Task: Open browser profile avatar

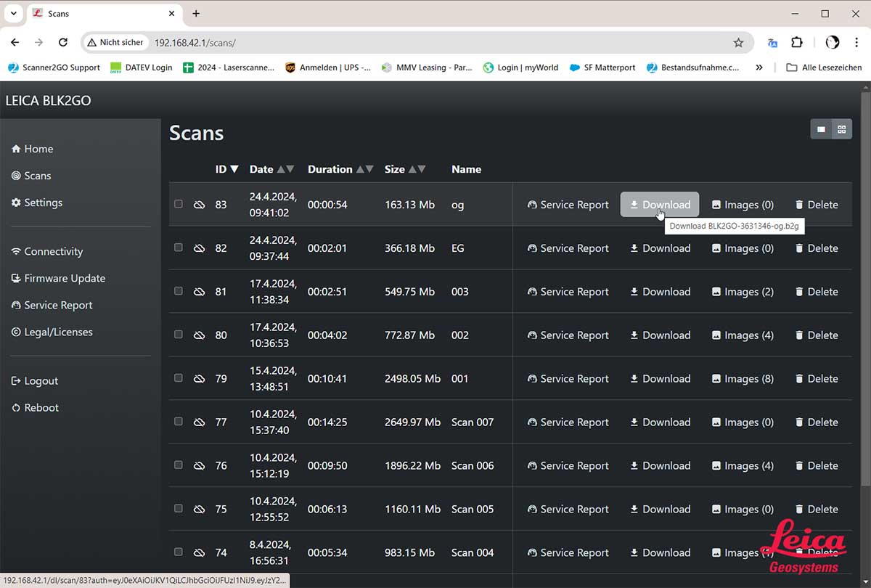Action: [x=833, y=43]
